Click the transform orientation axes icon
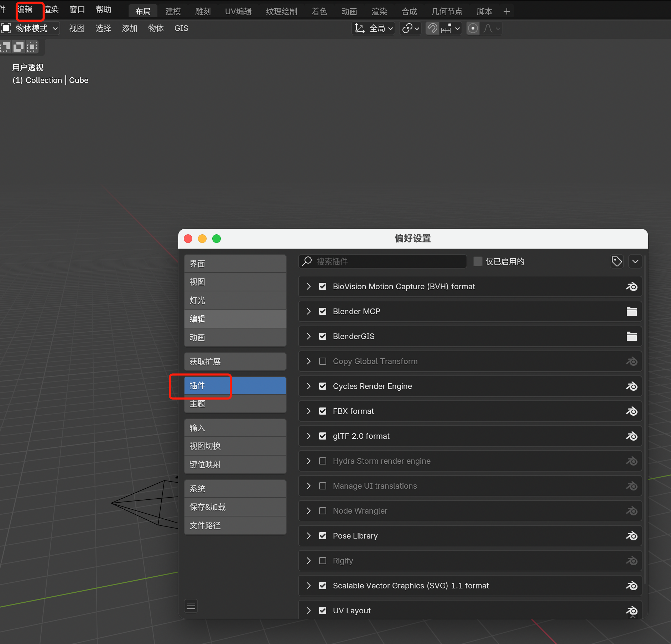 click(x=360, y=28)
